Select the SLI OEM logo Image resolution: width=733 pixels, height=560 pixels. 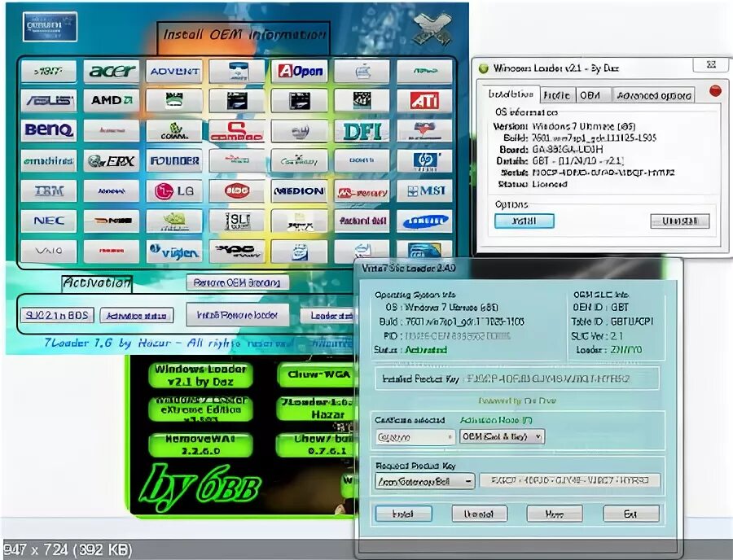(x=236, y=221)
